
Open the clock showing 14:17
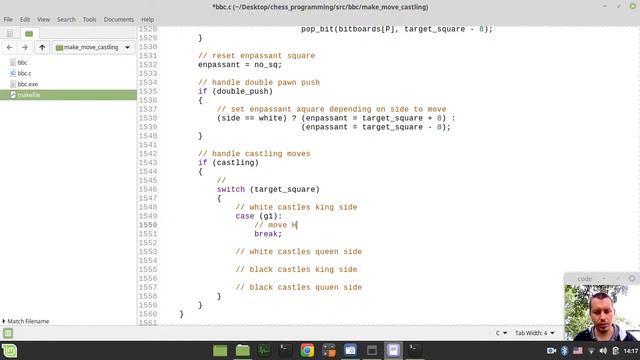pyautogui.click(x=631, y=351)
